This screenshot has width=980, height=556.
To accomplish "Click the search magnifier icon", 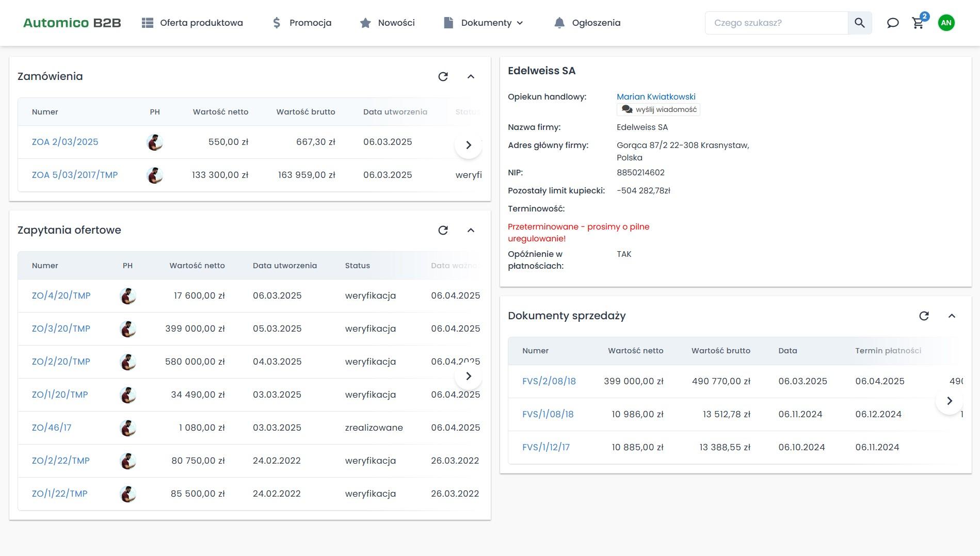I will [859, 23].
